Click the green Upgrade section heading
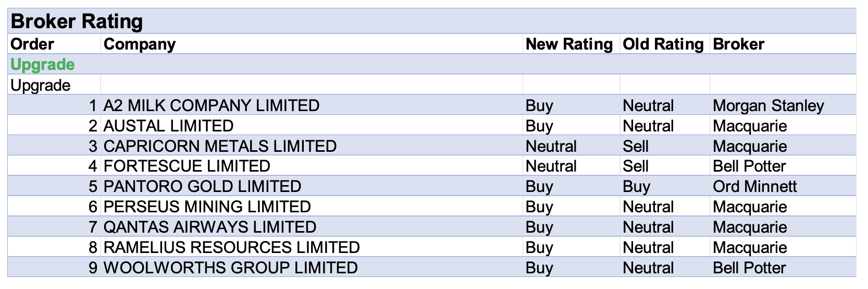This screenshot has width=868, height=289. 43,65
